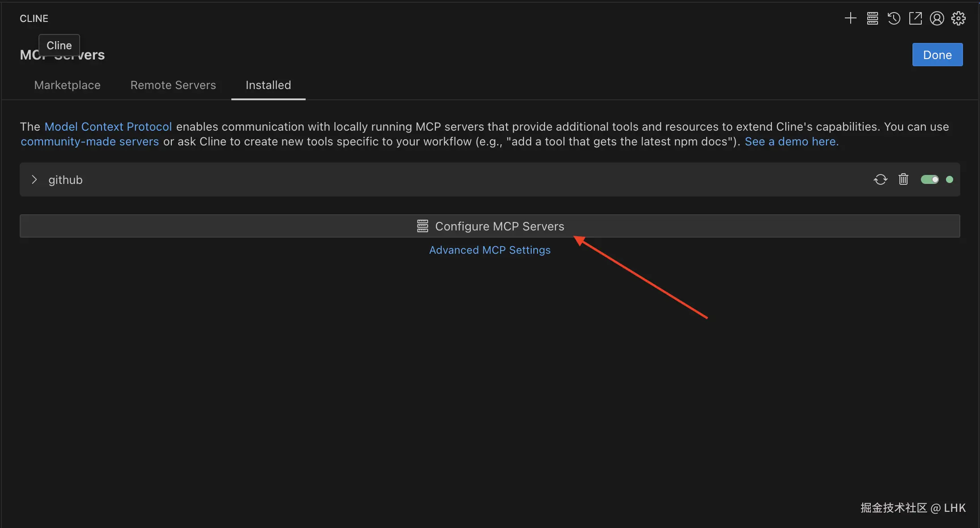Image resolution: width=980 pixels, height=528 pixels.
Task: Open the History clock icon
Action: click(894, 18)
